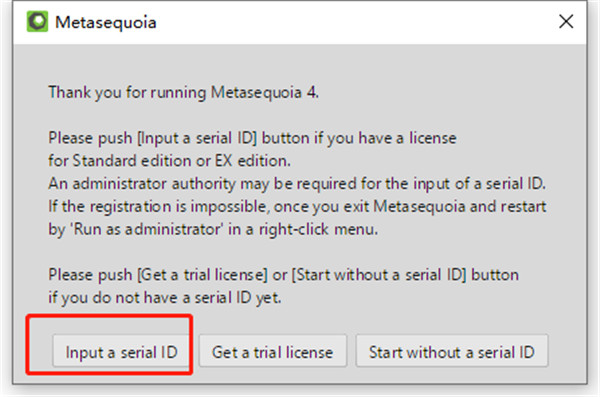Click the empty gray area above the Thank you text
The image size is (600, 397).
point(298,63)
